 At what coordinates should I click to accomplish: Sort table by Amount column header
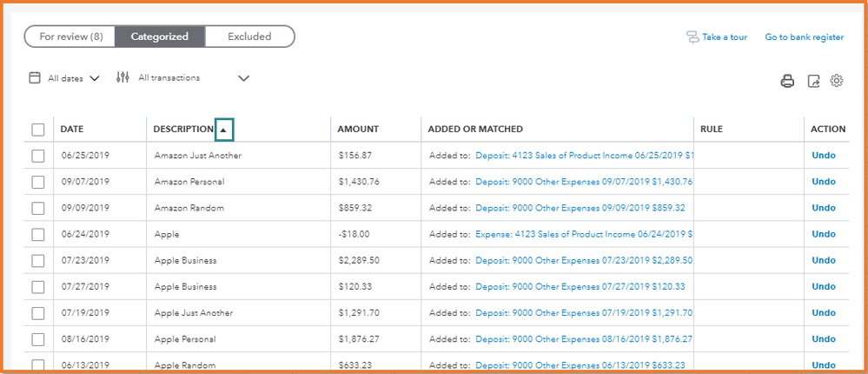[358, 130]
